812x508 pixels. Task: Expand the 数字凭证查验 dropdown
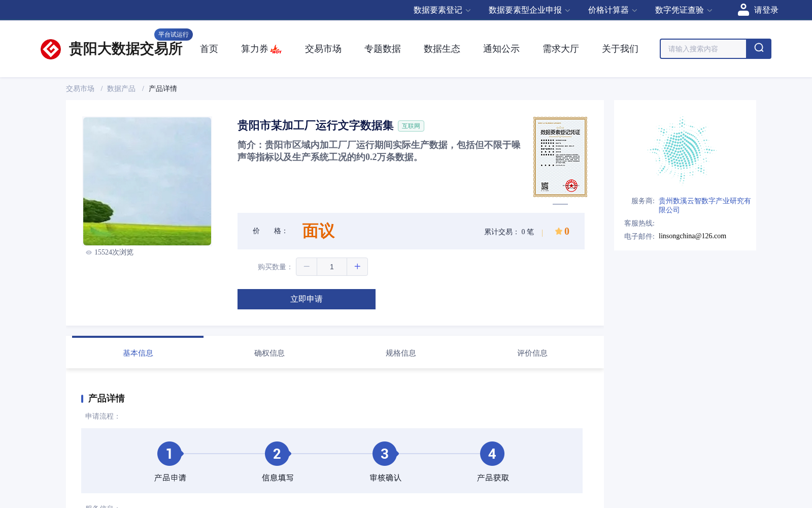tap(684, 10)
